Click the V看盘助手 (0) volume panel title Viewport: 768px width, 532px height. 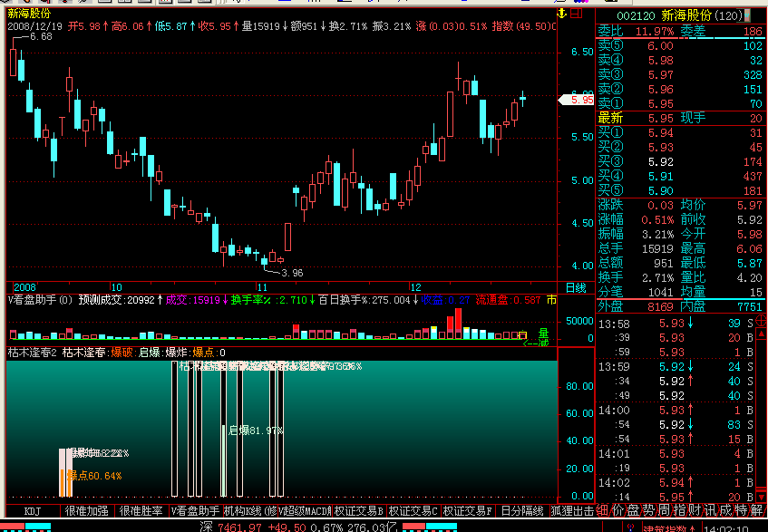point(40,300)
